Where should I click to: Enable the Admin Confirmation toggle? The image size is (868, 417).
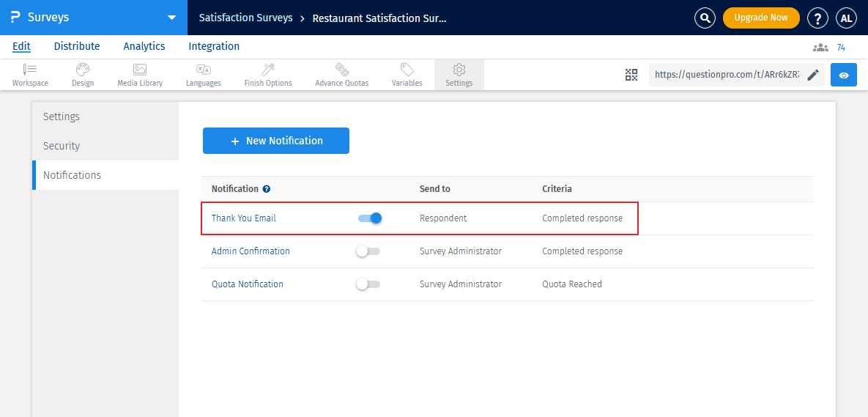[x=368, y=251]
